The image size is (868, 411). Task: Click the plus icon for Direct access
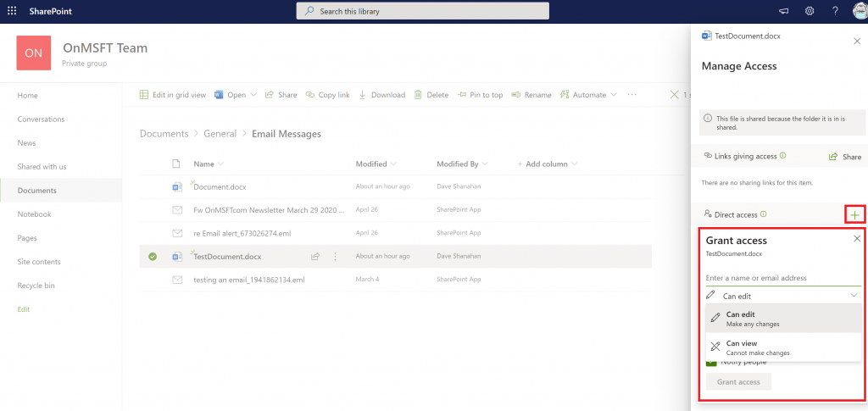[x=855, y=214]
